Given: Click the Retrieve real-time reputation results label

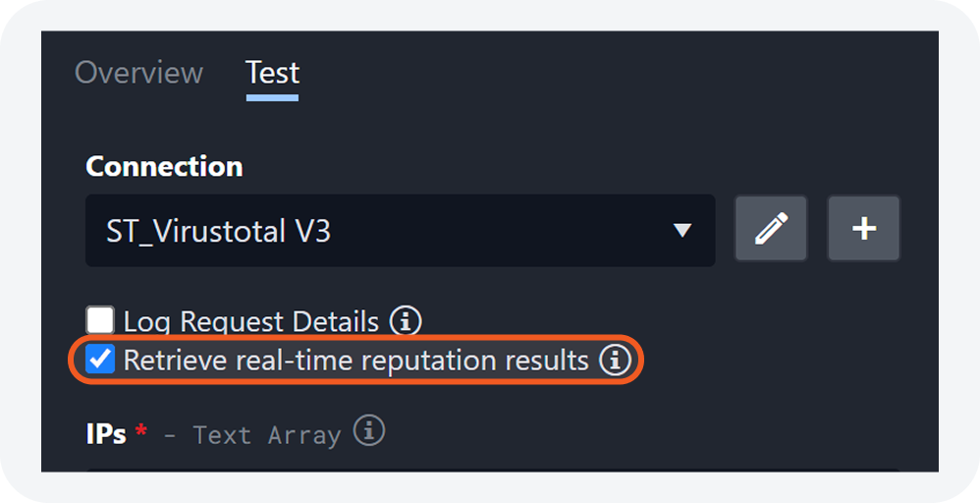Looking at the screenshot, I should point(355,361).
